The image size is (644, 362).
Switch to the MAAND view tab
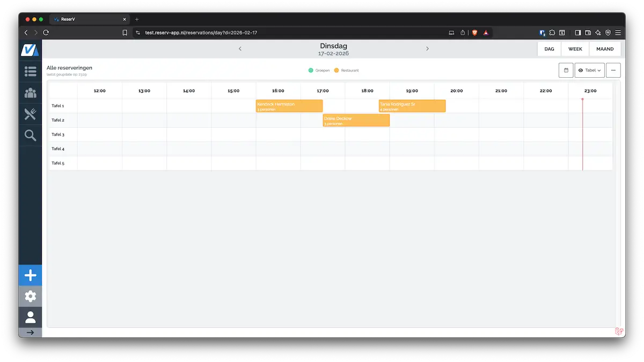pyautogui.click(x=605, y=49)
